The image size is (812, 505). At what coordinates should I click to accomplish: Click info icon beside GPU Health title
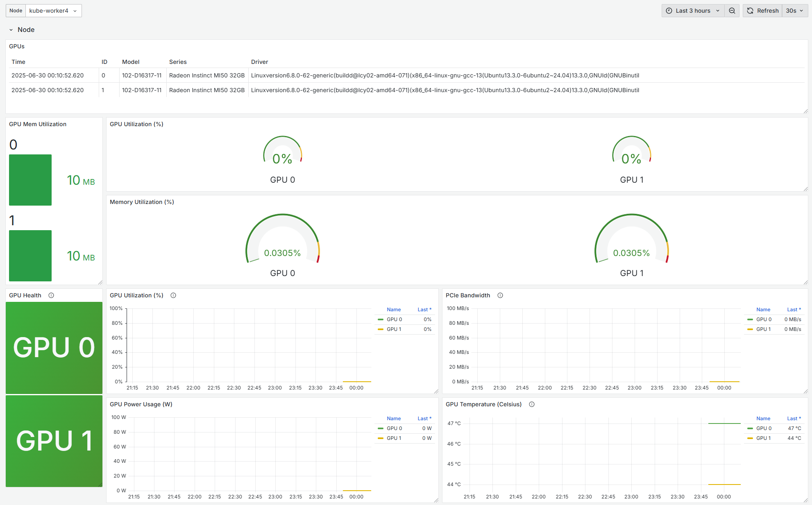click(x=51, y=295)
